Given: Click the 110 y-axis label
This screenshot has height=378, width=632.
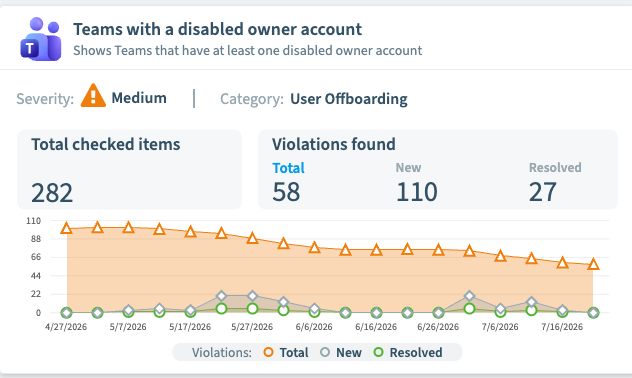Looking at the screenshot, I should coord(33,221).
